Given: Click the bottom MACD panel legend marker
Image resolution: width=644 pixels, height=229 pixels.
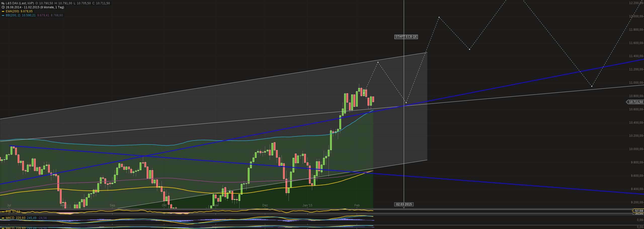Looking at the screenshot, I should (3, 228).
